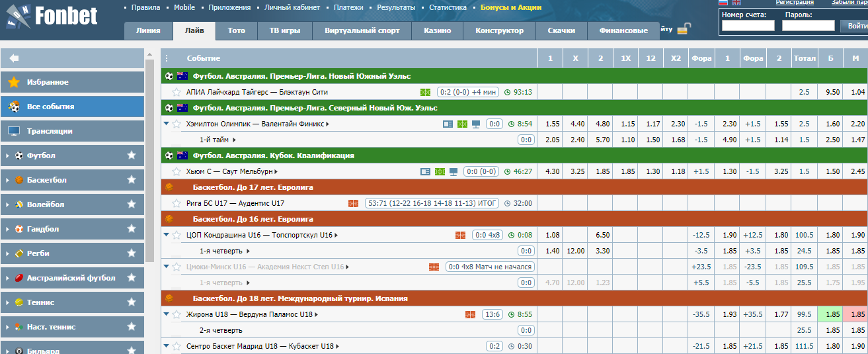Viewport: 868px width, 354px height.
Task: Open the scoreboard info icon for Хэмилтон Олимпик
Action: [x=448, y=124]
